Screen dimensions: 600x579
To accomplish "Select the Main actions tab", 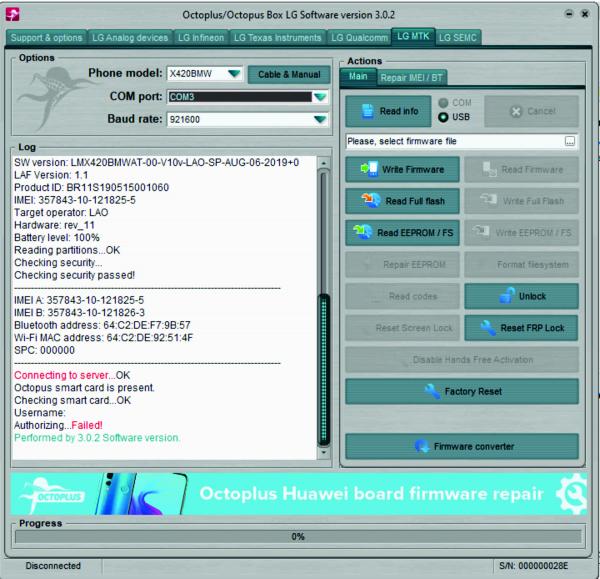I will click(358, 77).
